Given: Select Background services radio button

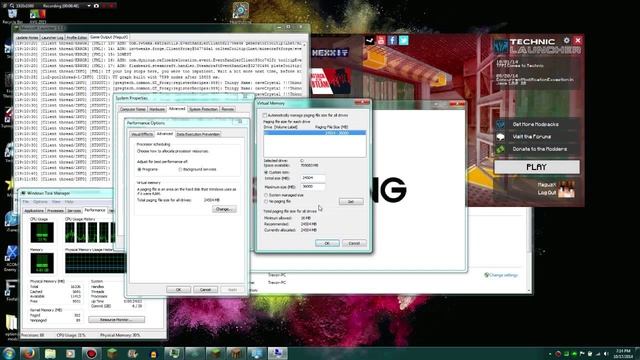Looking at the screenshot, I should click(x=180, y=169).
